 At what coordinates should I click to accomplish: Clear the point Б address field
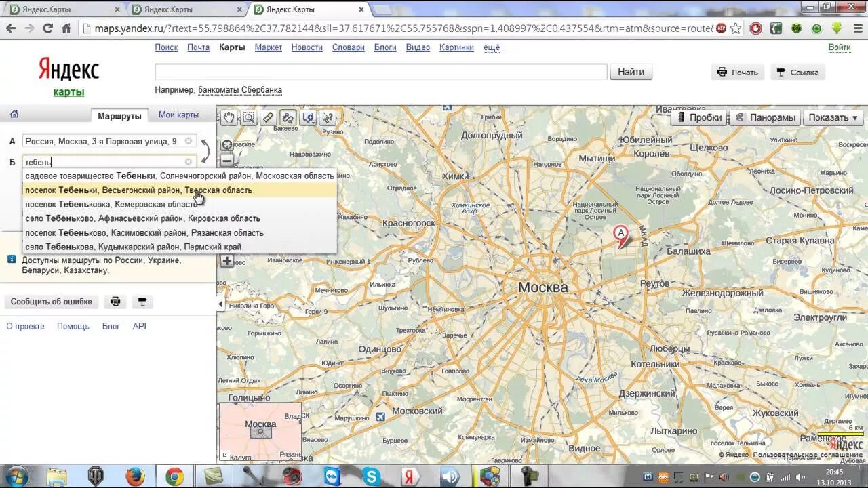tap(189, 162)
